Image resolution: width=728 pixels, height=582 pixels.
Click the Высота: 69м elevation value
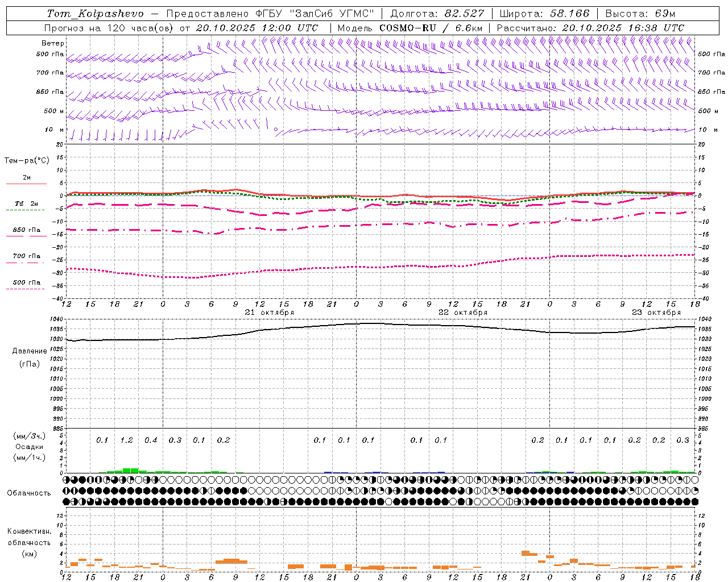pyautogui.click(x=640, y=14)
